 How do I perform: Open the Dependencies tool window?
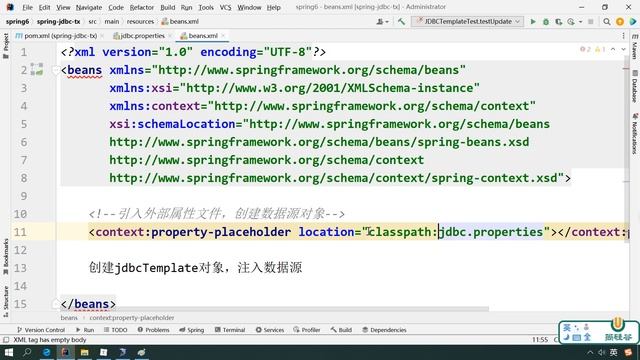(384, 330)
